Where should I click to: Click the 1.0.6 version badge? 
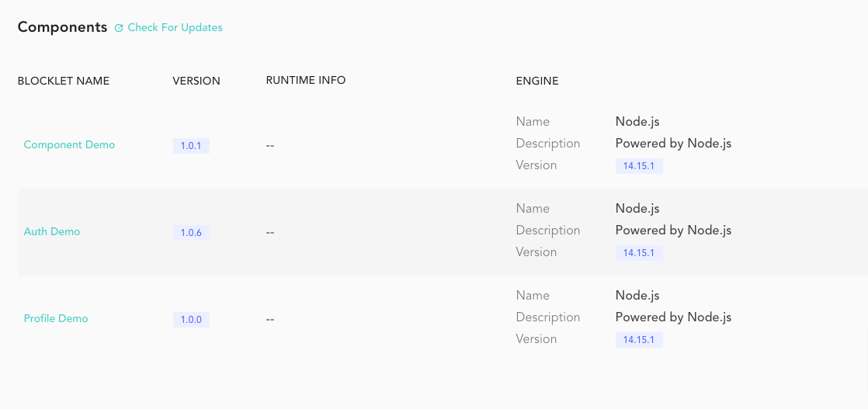191,233
